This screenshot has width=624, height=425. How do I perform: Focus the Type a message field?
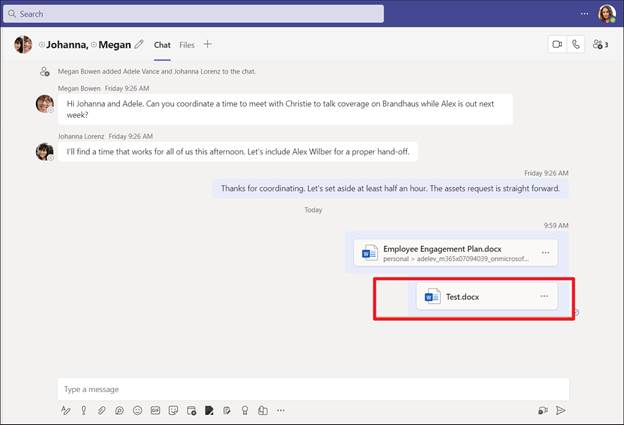pyautogui.click(x=313, y=389)
